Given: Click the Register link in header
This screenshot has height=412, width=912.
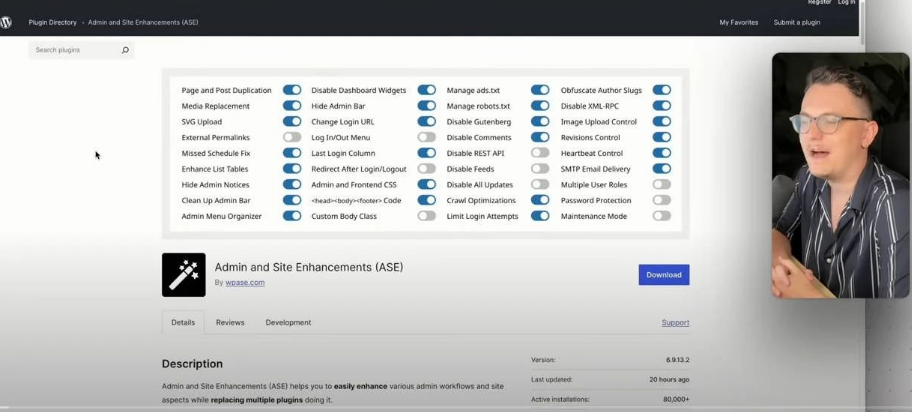Looking at the screenshot, I should tap(820, 2).
